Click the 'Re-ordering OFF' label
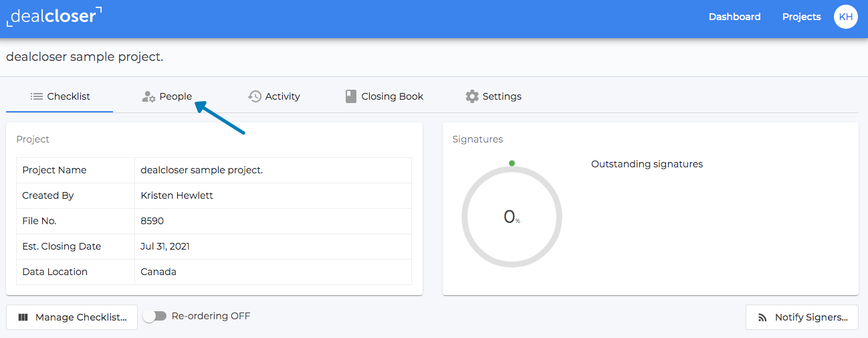The width and height of the screenshot is (868, 338). [x=211, y=316]
